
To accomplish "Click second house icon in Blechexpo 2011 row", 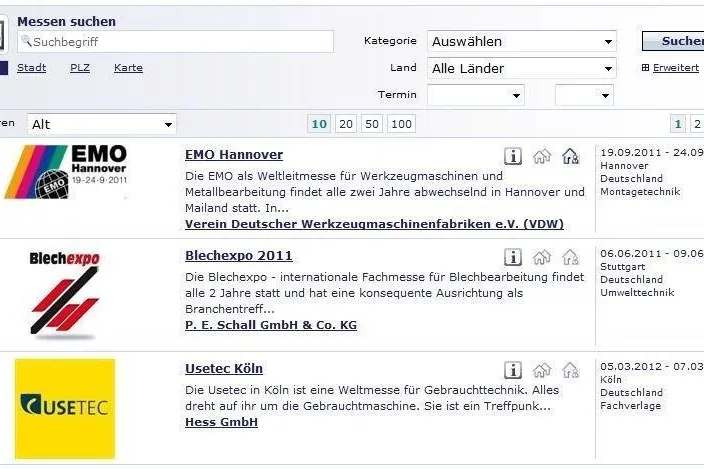I will coord(571,257).
